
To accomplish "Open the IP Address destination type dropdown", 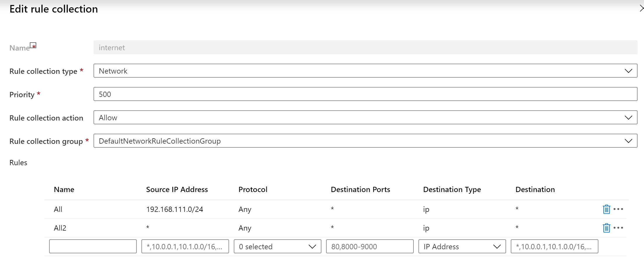I will (462, 247).
